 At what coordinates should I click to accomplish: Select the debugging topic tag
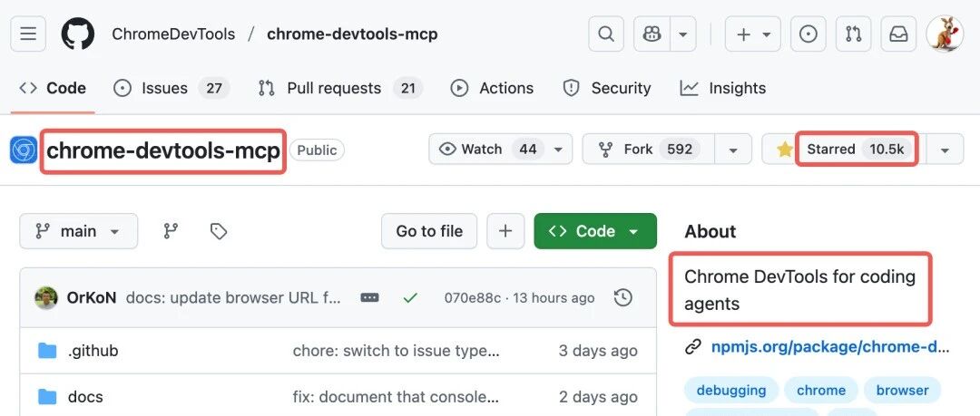[731, 391]
